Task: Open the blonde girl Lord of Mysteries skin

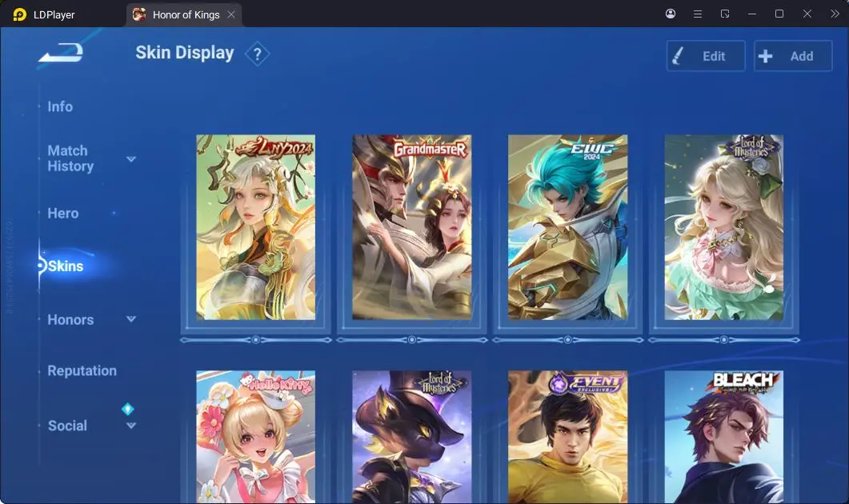Action: (x=724, y=227)
